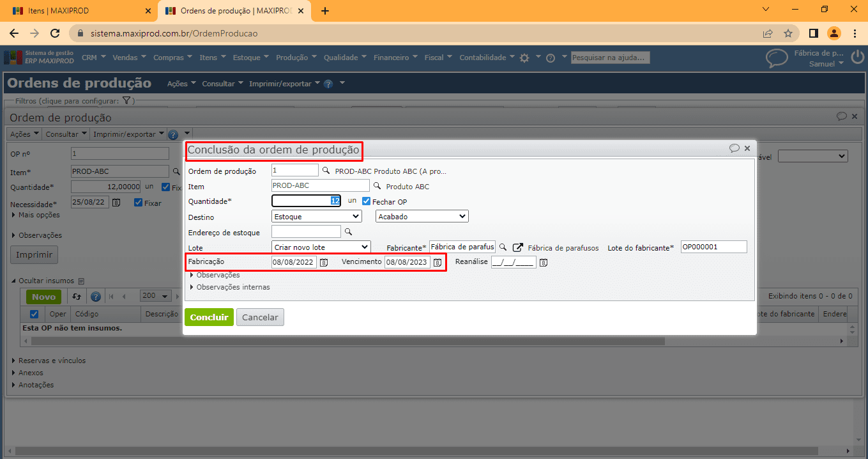Open comment bubble in Ordem de produção window
This screenshot has width=868, height=459.
pos(842,116)
